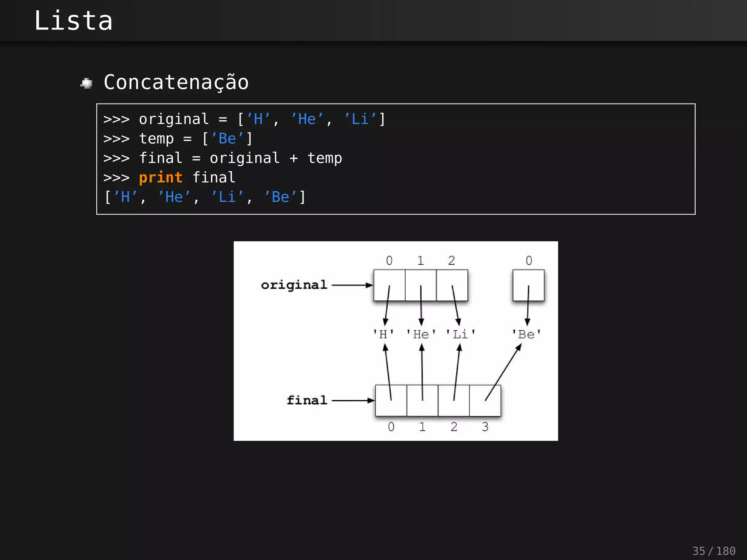Click index 2 box of original list
The image size is (747, 560).
point(452,285)
